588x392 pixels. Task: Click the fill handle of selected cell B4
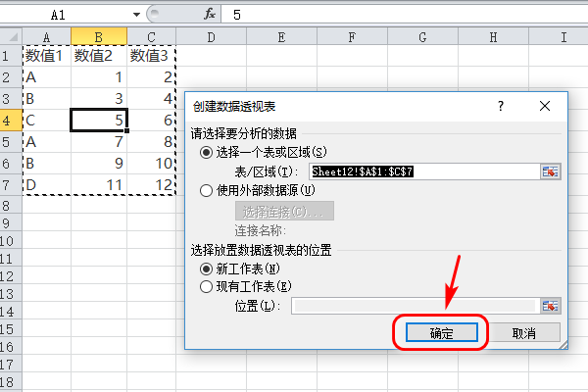pos(127,130)
